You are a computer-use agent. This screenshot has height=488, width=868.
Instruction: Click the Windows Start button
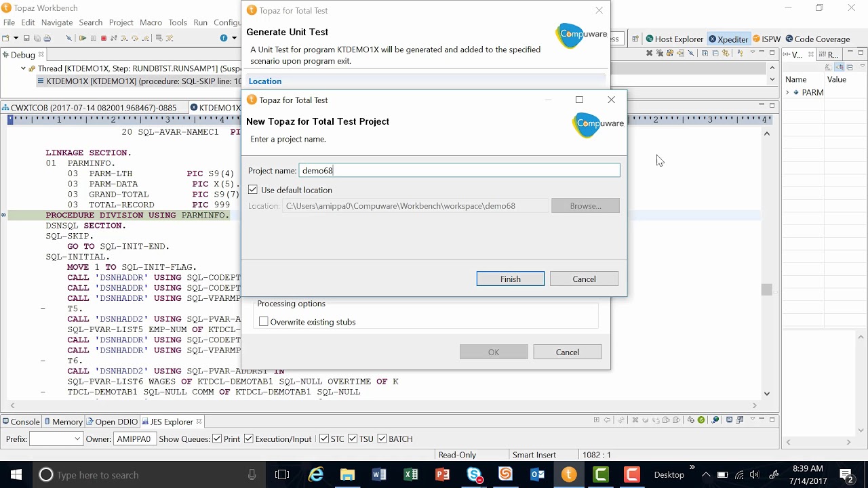pyautogui.click(x=16, y=474)
